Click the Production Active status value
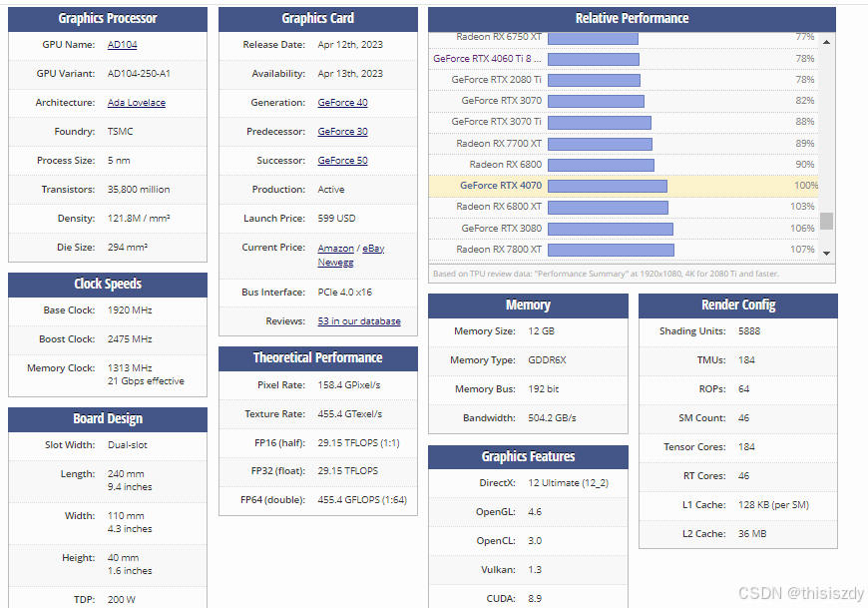868x608 pixels. coord(331,190)
